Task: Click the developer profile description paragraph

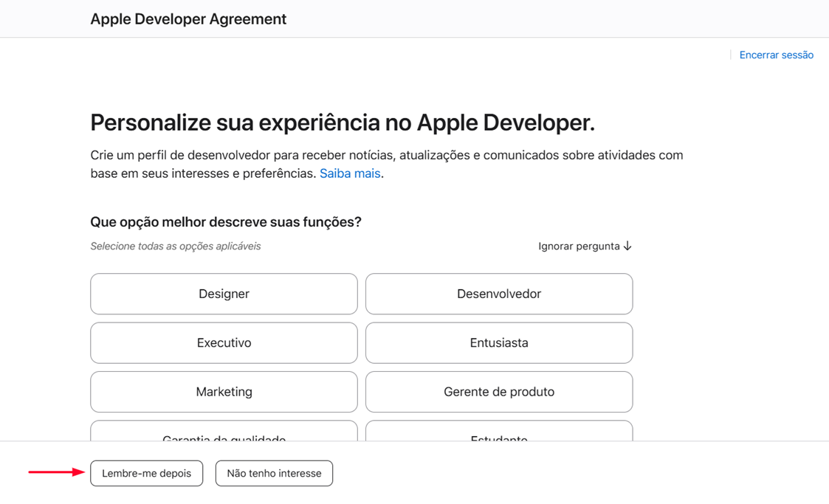Action: tap(386, 164)
